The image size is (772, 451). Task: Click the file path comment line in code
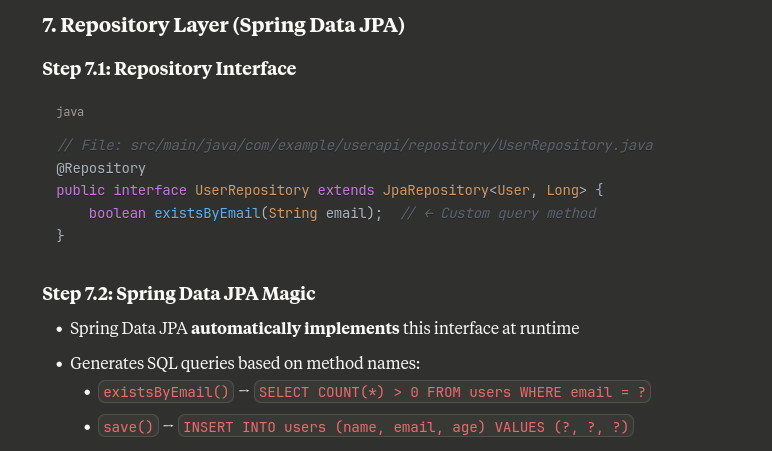tap(354, 145)
